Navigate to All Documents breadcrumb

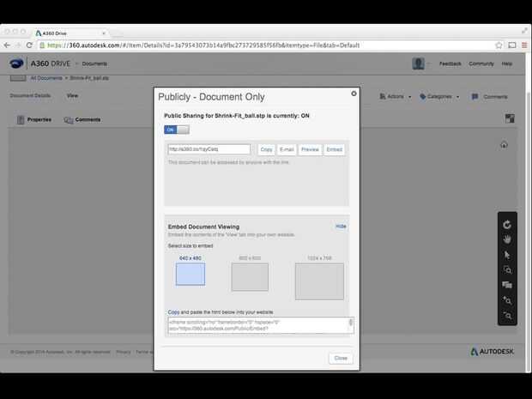(46, 78)
